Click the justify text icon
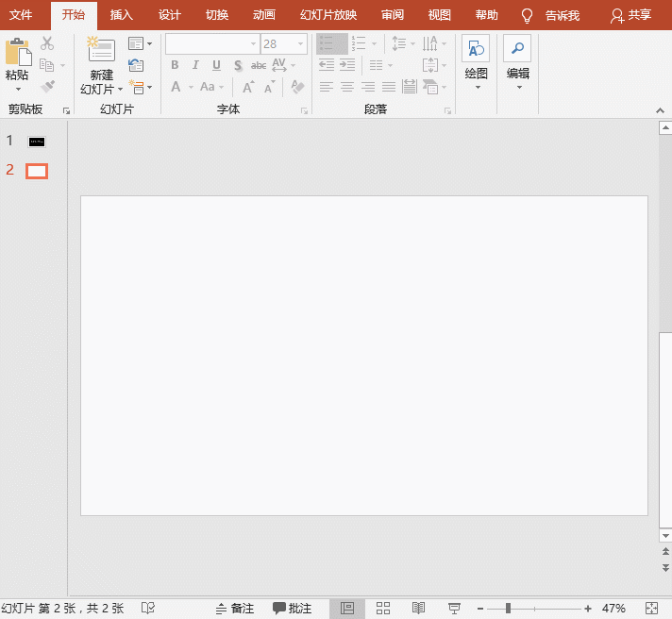 point(389,87)
